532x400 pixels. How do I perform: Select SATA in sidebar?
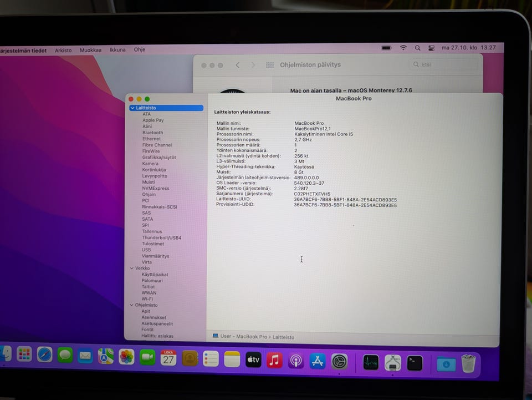[147, 219]
